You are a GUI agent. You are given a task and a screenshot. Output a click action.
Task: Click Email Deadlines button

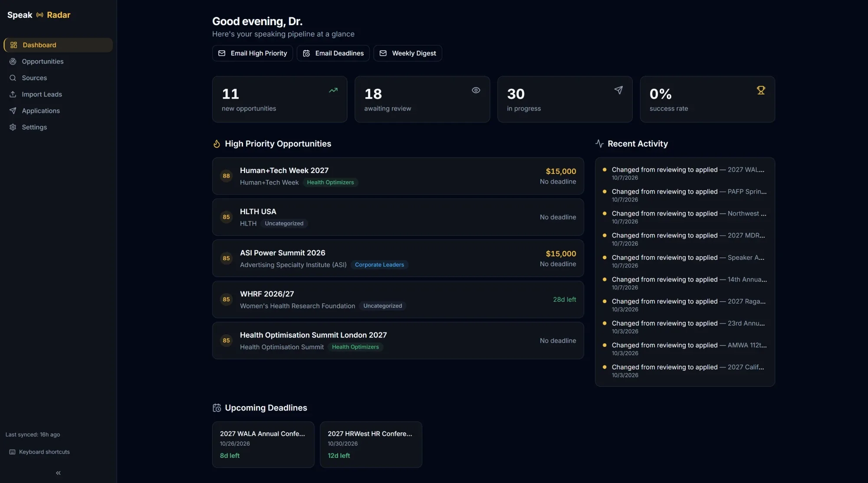333,53
